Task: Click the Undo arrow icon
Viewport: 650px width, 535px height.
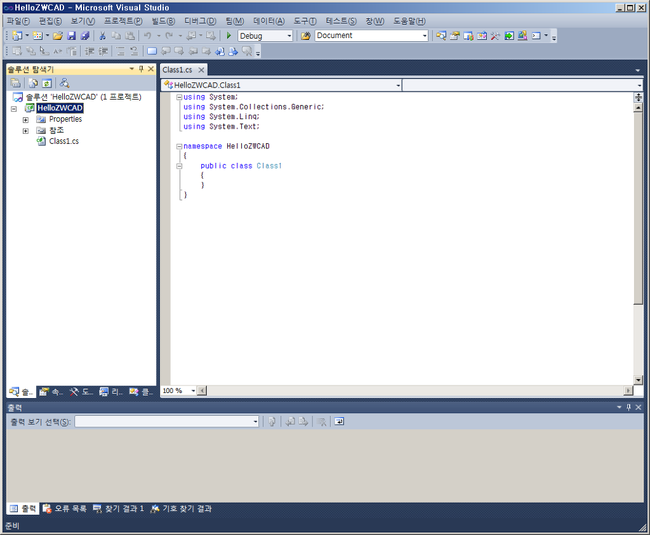Action: pyautogui.click(x=147, y=36)
